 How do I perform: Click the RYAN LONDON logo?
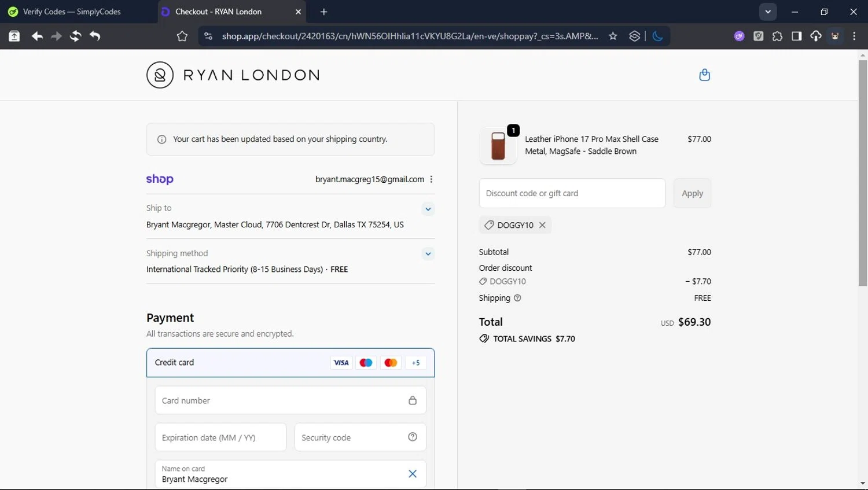[233, 75]
